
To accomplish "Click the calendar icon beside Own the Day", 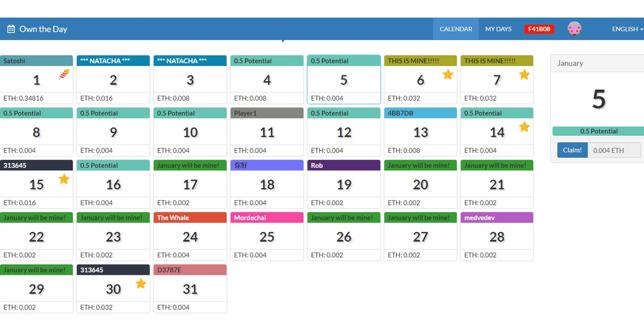I will coord(11,29).
